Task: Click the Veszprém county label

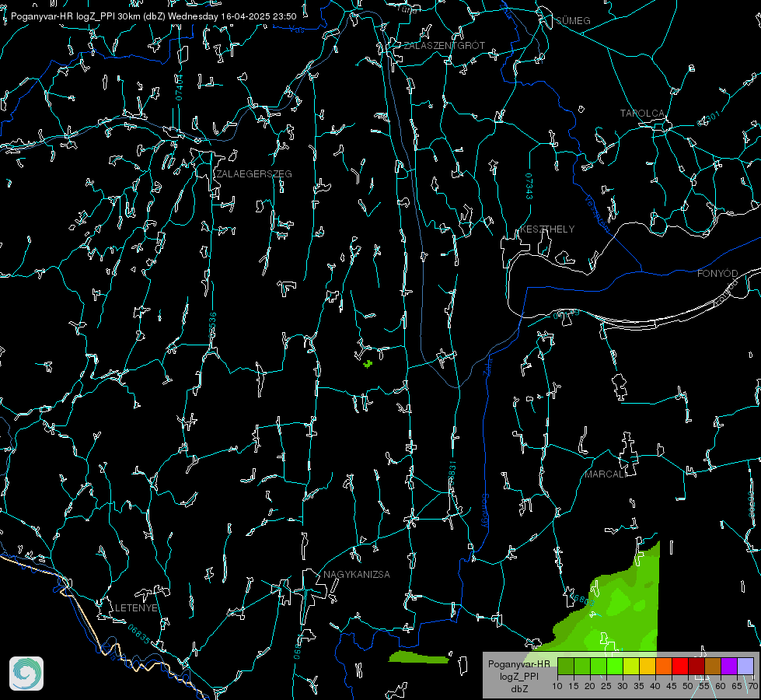Action: pyautogui.click(x=598, y=213)
